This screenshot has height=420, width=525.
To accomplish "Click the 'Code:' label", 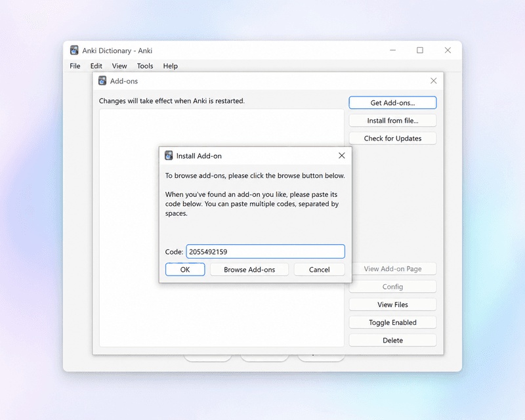I will (174, 252).
